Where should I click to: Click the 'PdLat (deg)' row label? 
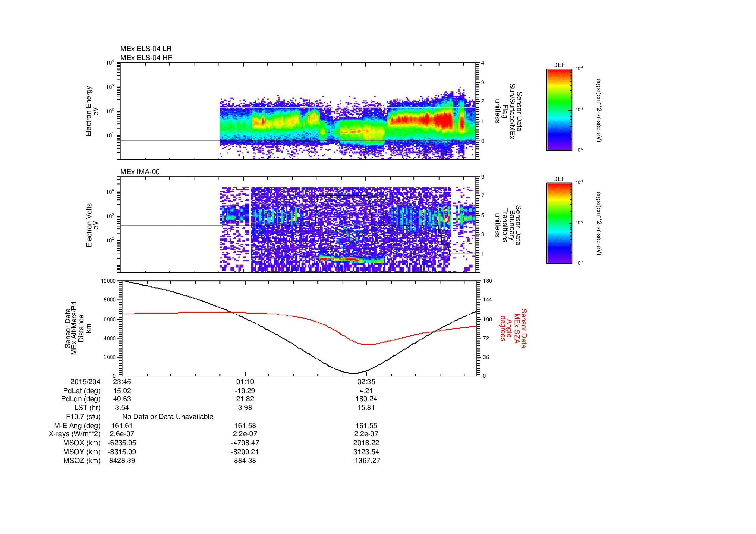[82, 391]
